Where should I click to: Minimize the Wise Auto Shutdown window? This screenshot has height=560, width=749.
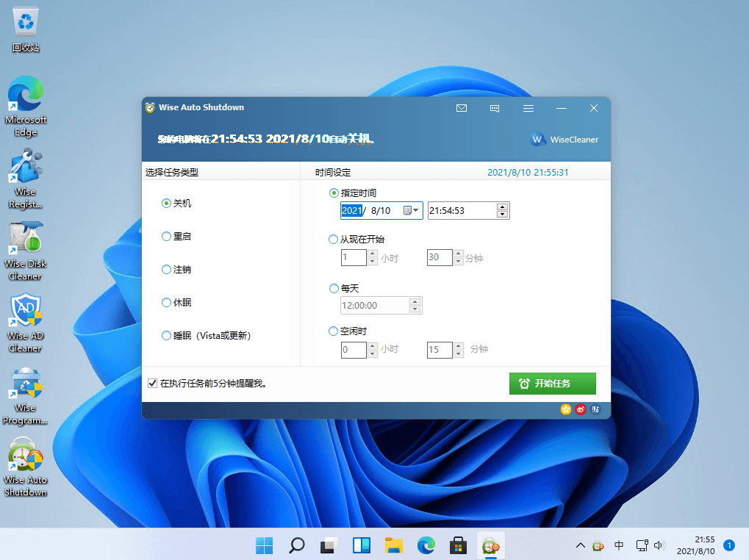[x=562, y=108]
